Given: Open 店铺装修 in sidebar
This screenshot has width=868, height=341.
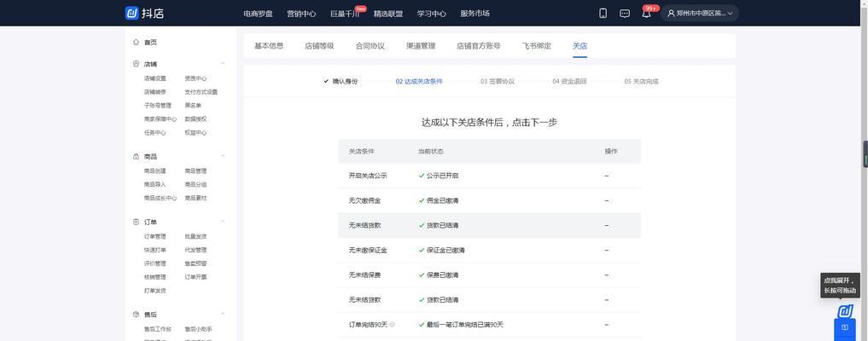Looking at the screenshot, I should (155, 92).
